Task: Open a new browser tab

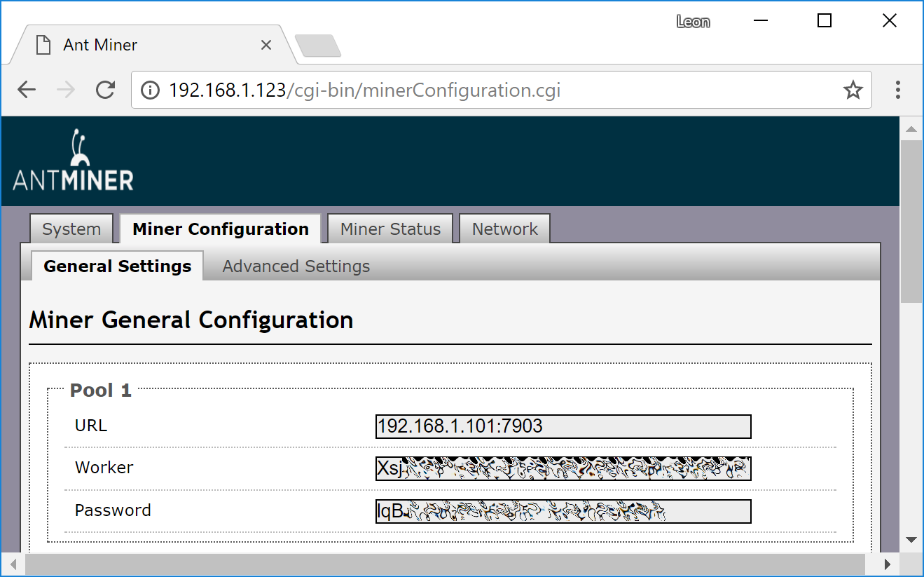Action: (x=317, y=46)
